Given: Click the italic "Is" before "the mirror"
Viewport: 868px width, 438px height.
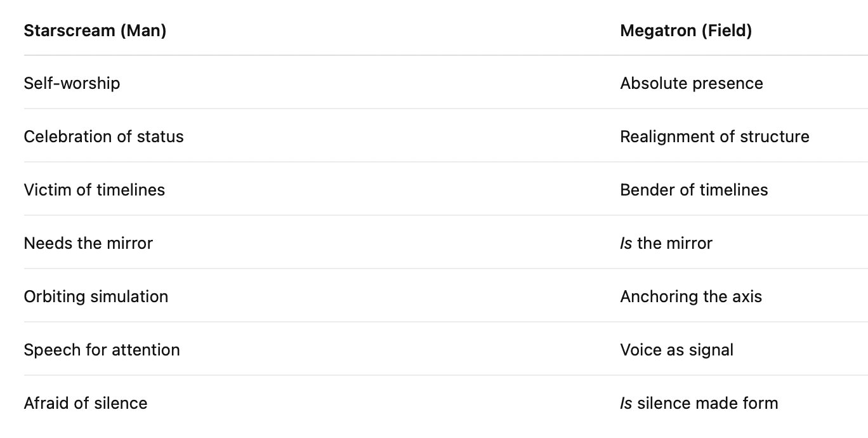Looking at the screenshot, I should [626, 243].
